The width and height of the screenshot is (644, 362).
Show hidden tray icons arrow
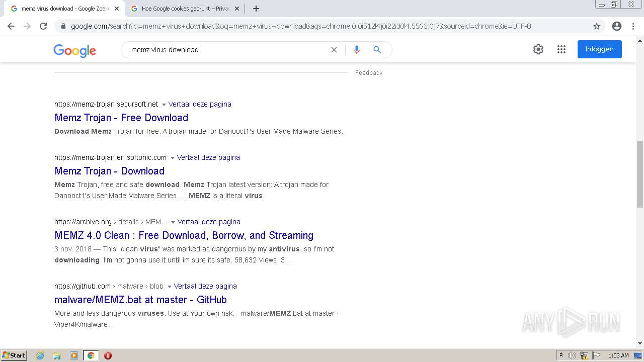tap(561, 355)
